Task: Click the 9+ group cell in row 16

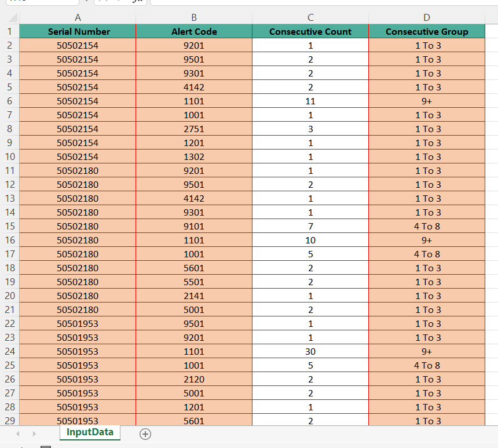Action: (x=427, y=240)
